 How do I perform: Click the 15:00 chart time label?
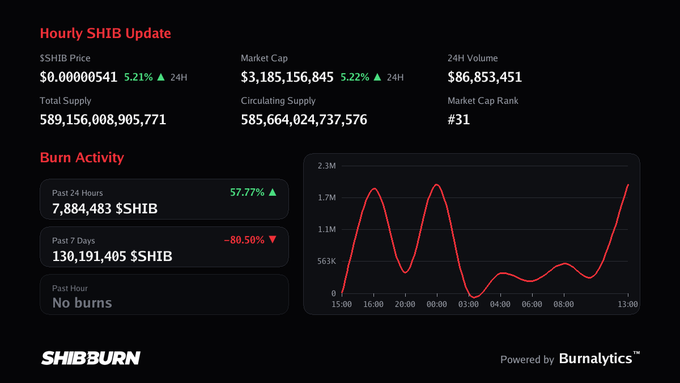(342, 304)
